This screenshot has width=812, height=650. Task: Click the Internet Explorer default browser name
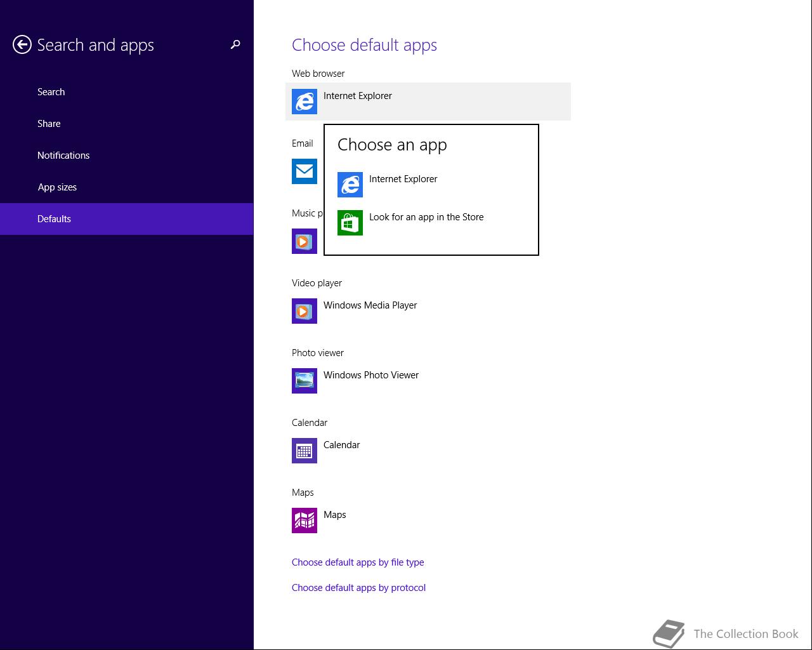click(358, 96)
